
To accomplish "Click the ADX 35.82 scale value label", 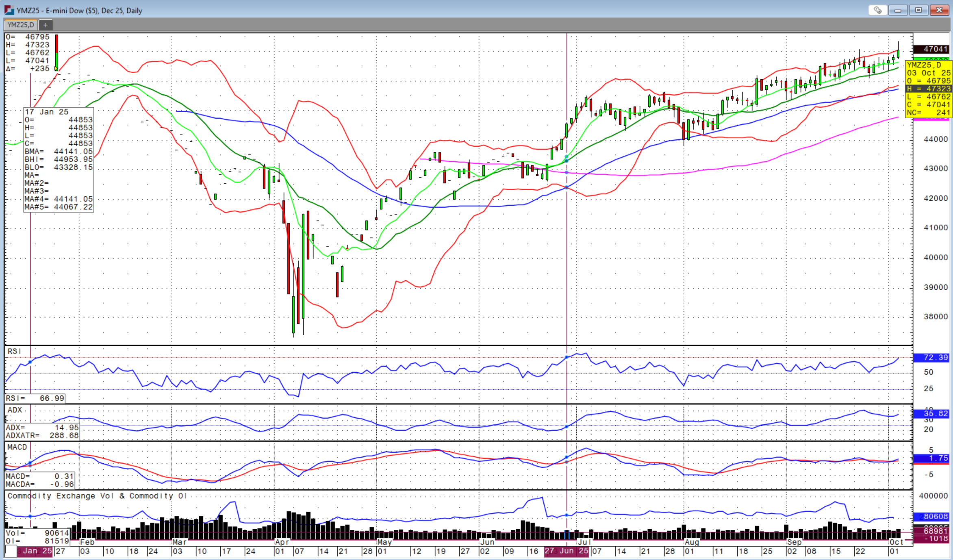I will [932, 414].
